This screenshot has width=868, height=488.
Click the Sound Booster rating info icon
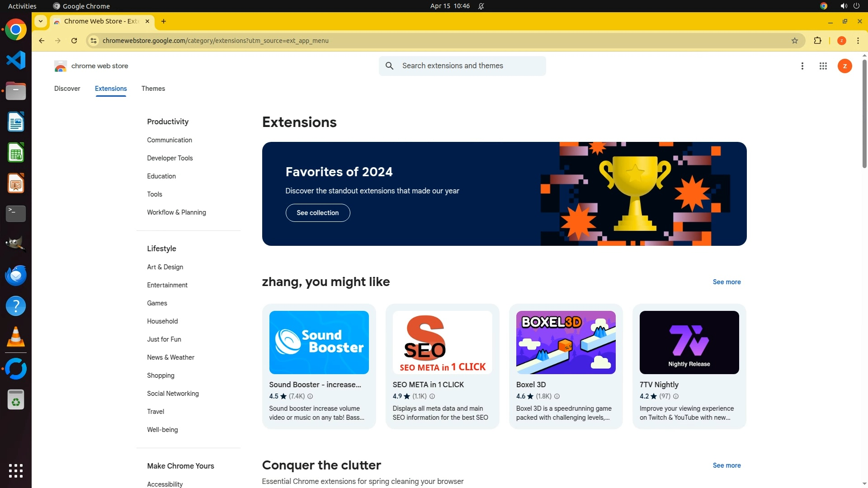tap(310, 396)
